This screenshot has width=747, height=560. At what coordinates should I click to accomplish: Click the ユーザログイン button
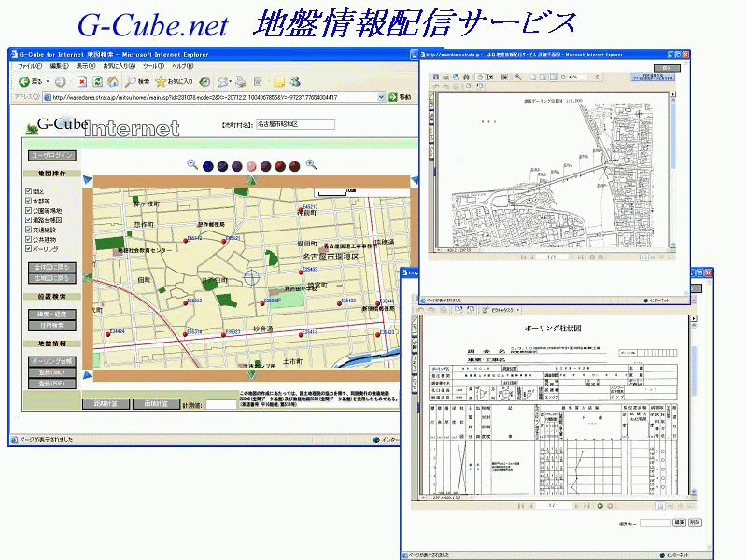53,155
